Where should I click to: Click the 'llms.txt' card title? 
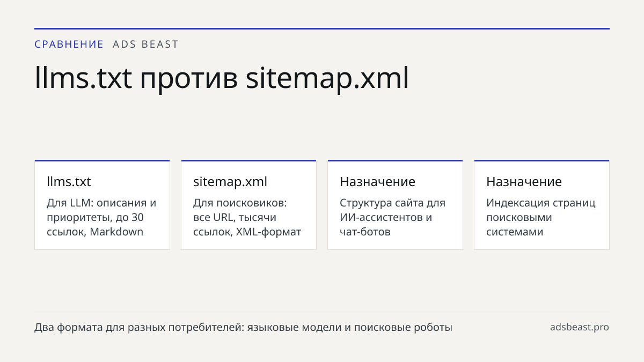[69, 181]
